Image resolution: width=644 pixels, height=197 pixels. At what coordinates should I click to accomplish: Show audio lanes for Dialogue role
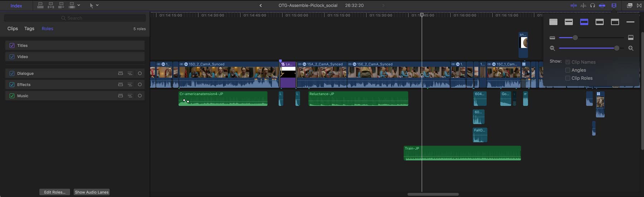121,73
